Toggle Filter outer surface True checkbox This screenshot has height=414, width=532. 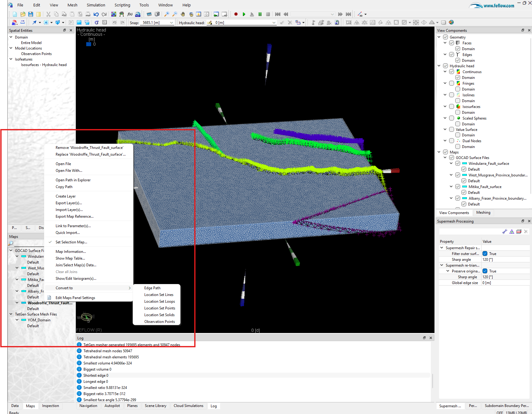click(x=485, y=254)
